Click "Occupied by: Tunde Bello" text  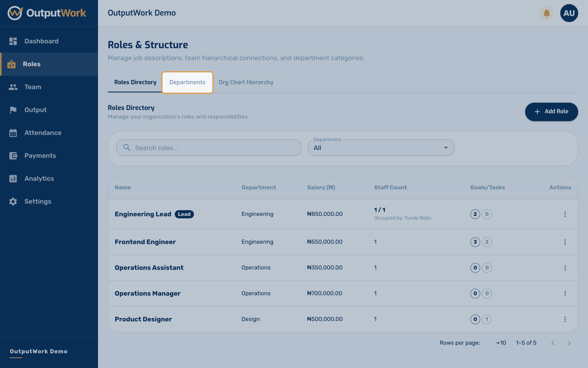click(402, 218)
